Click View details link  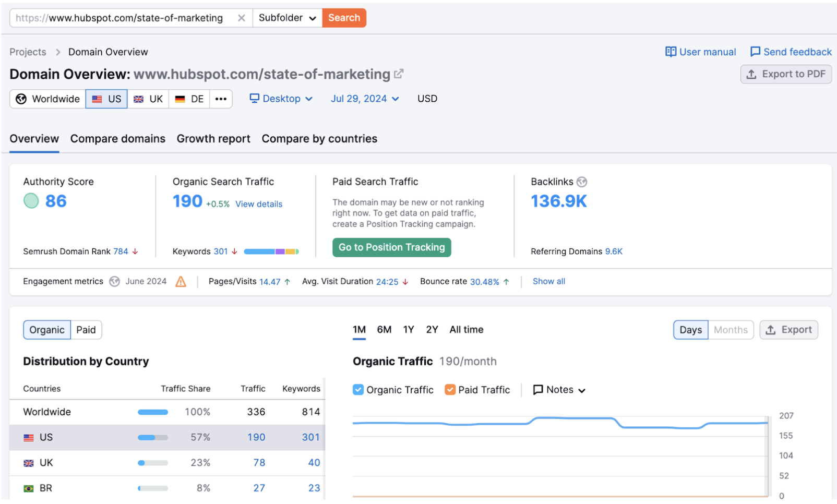point(259,204)
